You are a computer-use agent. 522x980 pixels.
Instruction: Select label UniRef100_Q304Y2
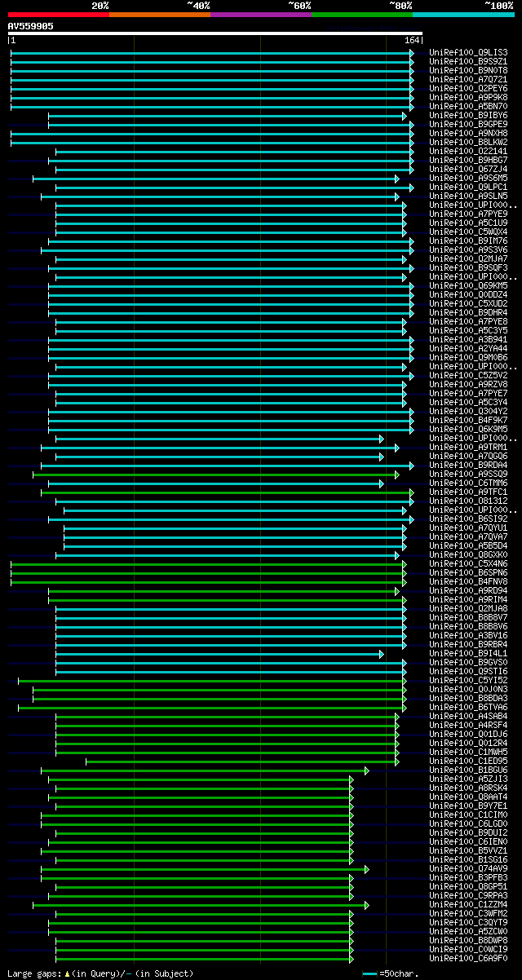tap(469, 412)
